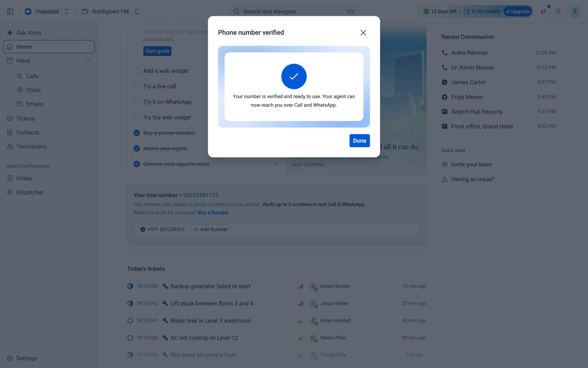Open Settings at sidebar bottom
The height and width of the screenshot is (368, 588).
(26, 358)
